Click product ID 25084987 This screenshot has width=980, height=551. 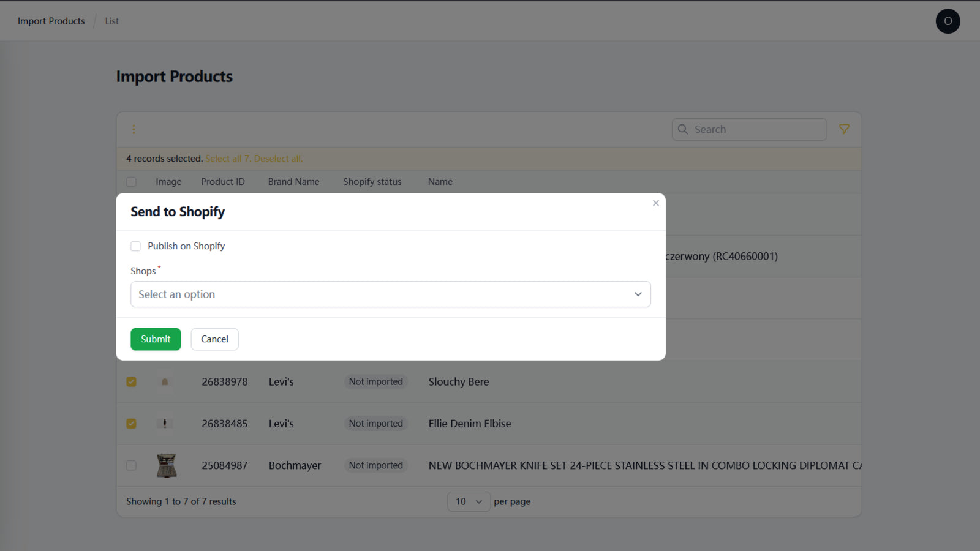pos(225,466)
